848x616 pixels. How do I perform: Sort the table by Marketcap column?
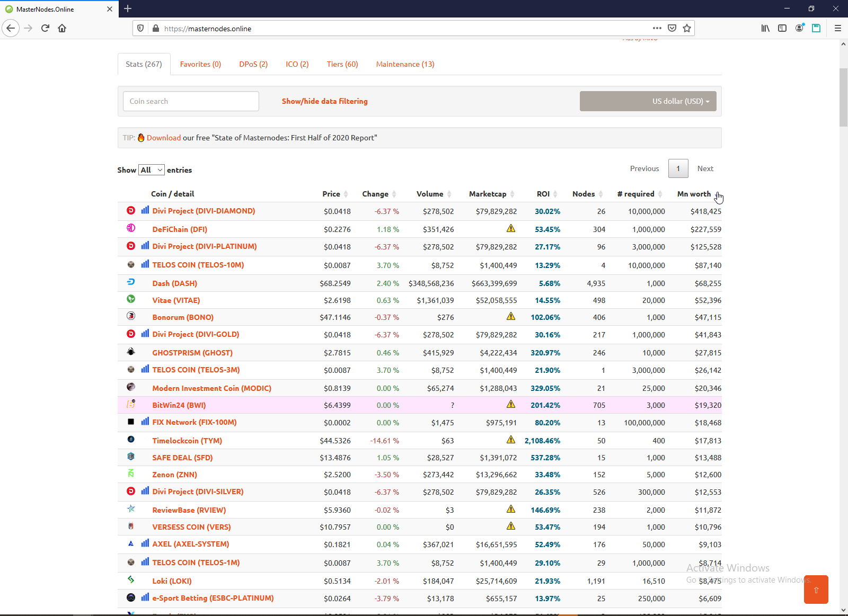click(491, 194)
